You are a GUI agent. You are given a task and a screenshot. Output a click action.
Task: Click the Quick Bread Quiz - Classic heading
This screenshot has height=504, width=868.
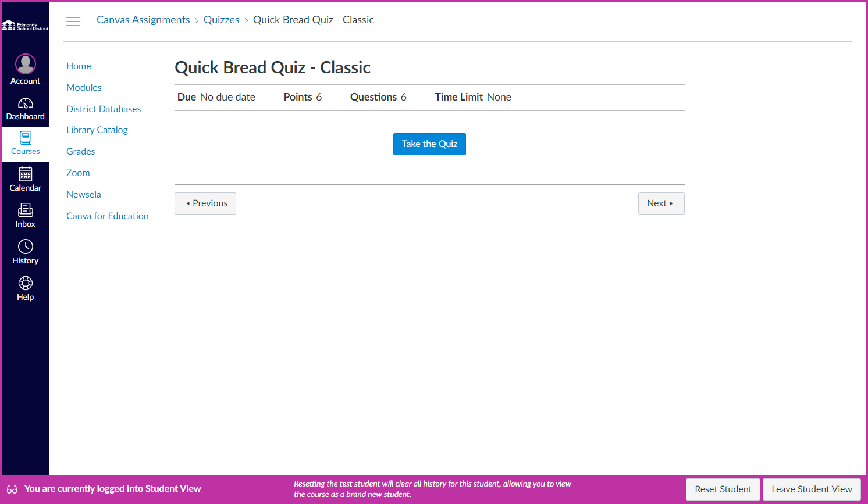click(x=273, y=67)
